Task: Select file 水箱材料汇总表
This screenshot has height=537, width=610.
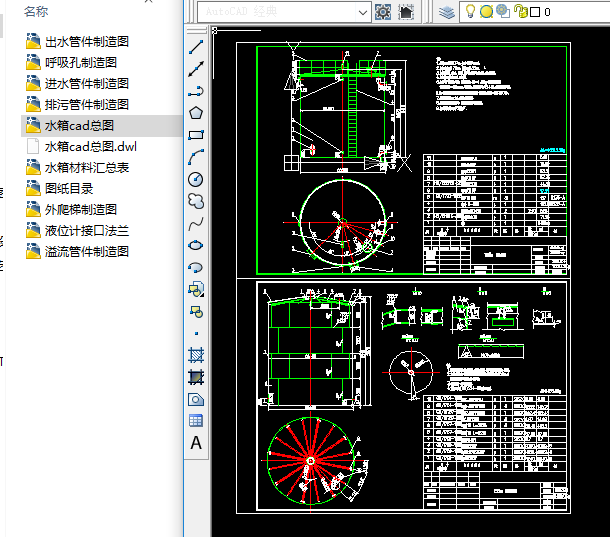Action: (87, 168)
